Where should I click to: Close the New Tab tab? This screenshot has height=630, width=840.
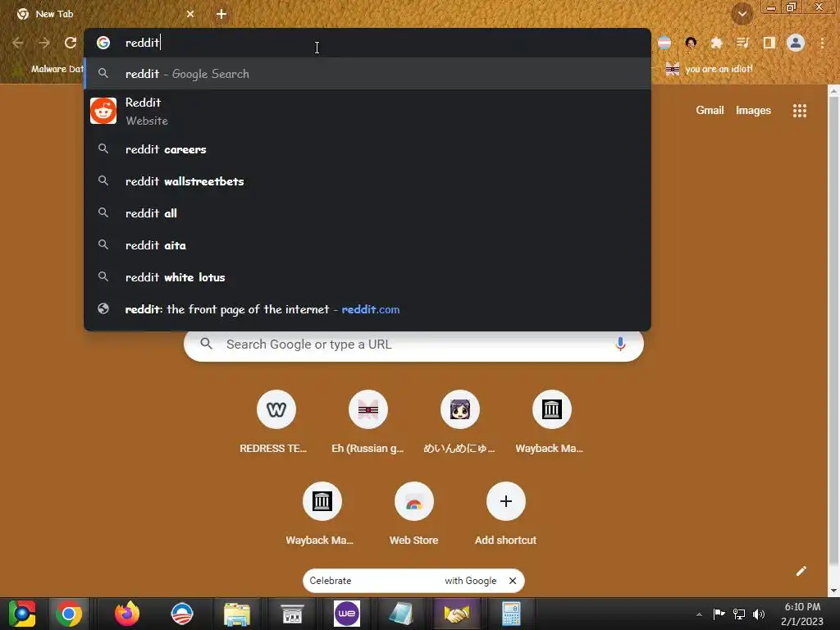click(190, 15)
